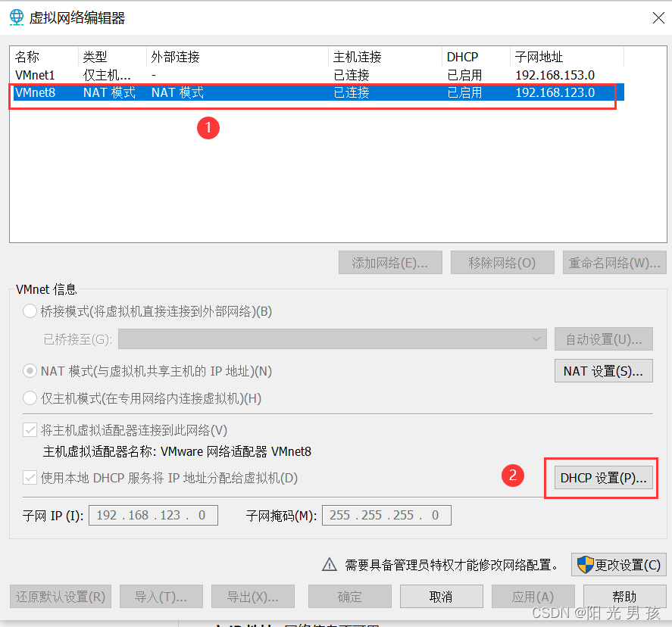
Task: Click the warning triangle icon
Action: (x=329, y=564)
